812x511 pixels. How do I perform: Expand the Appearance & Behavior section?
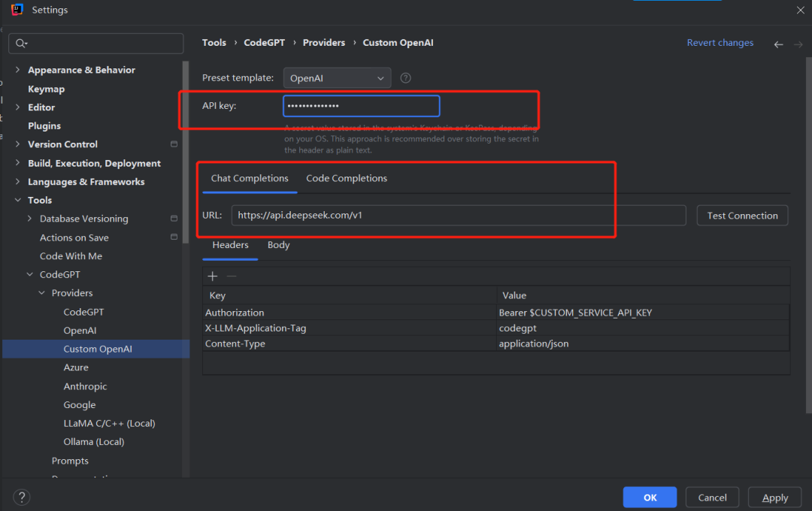(x=18, y=70)
